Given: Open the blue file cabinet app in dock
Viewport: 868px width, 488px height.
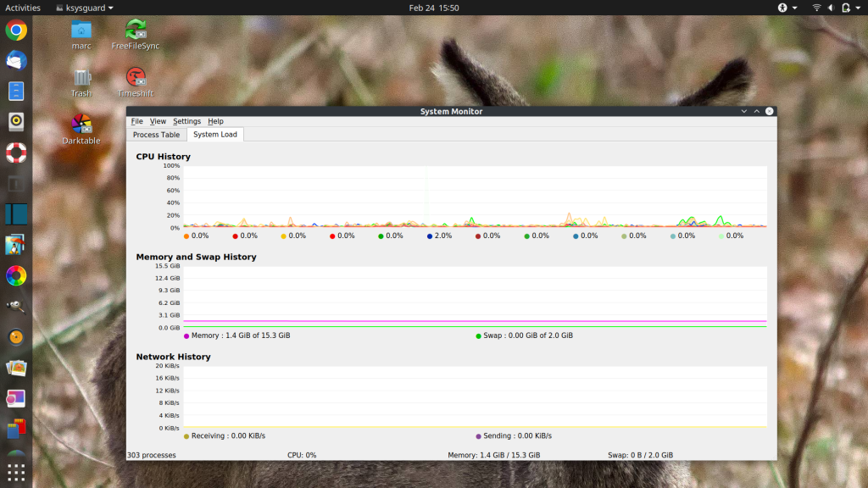Looking at the screenshot, I should pos(16,91).
